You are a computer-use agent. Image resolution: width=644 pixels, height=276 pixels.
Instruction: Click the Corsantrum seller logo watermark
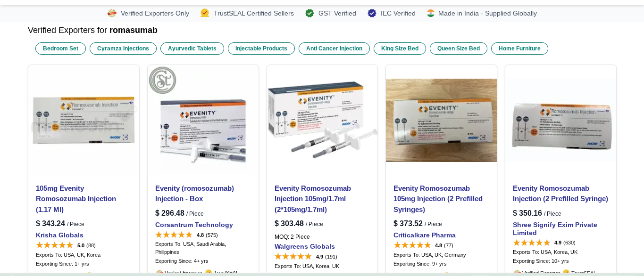click(162, 80)
